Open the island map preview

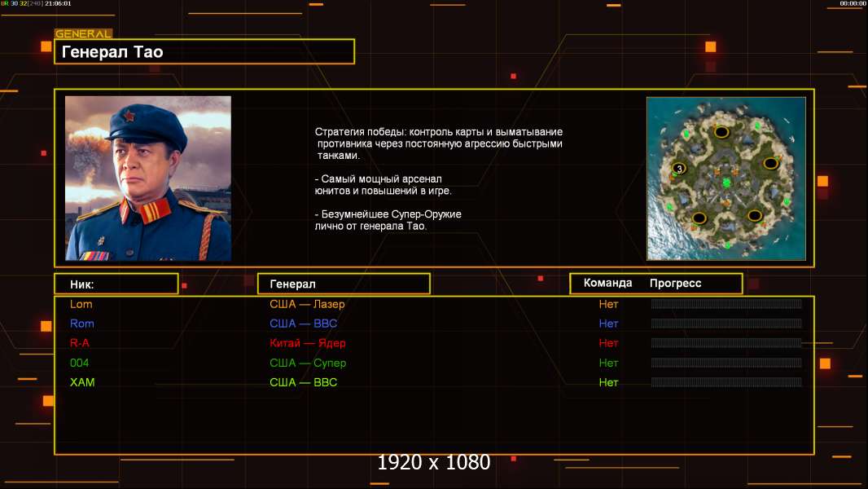tap(726, 178)
